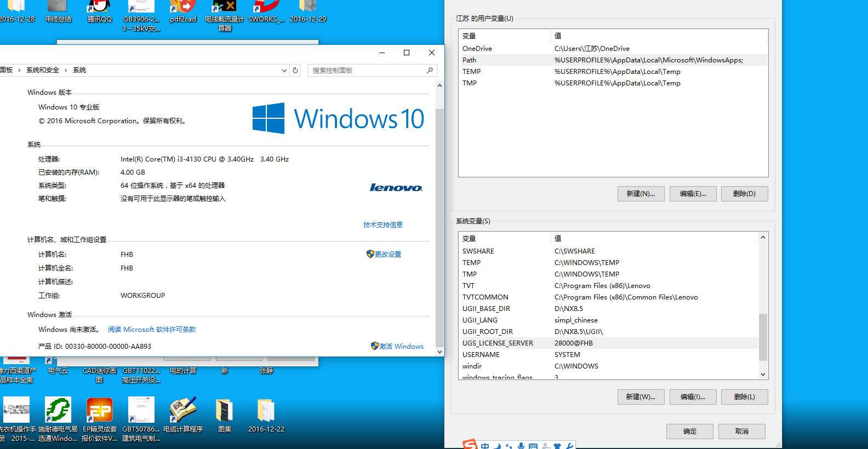Open the 施耐德电气 selection software icon
Image resolution: width=868 pixels, height=449 pixels.
(58, 410)
